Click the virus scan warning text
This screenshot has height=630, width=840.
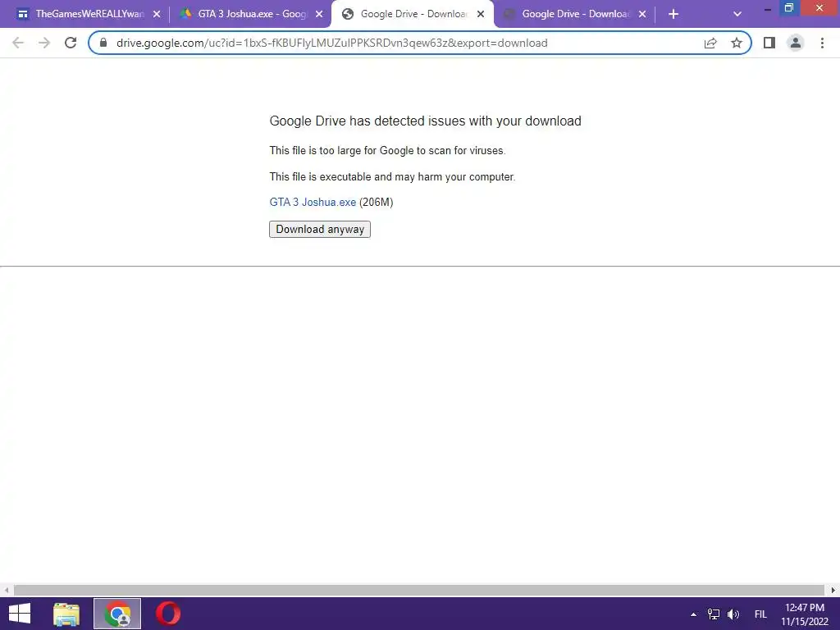(387, 151)
